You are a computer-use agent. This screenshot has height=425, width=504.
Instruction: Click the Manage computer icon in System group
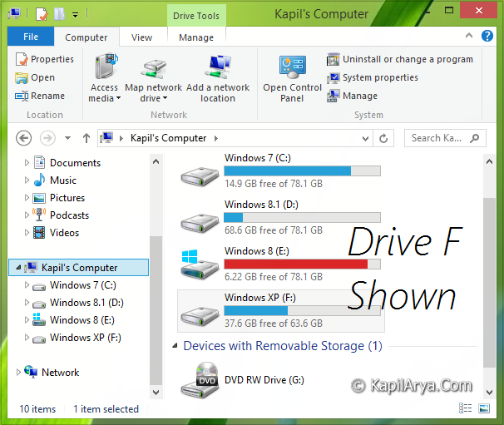tap(333, 96)
